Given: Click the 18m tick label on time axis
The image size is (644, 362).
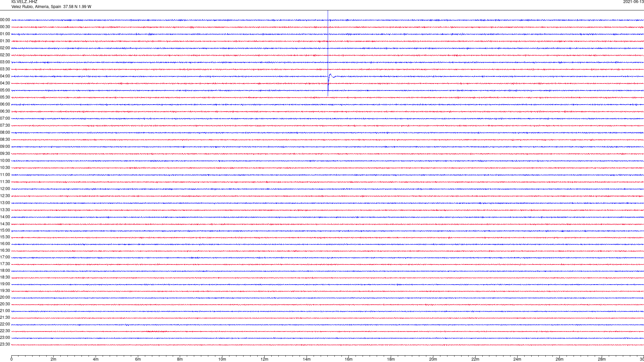Looking at the screenshot, I should coord(391,359).
